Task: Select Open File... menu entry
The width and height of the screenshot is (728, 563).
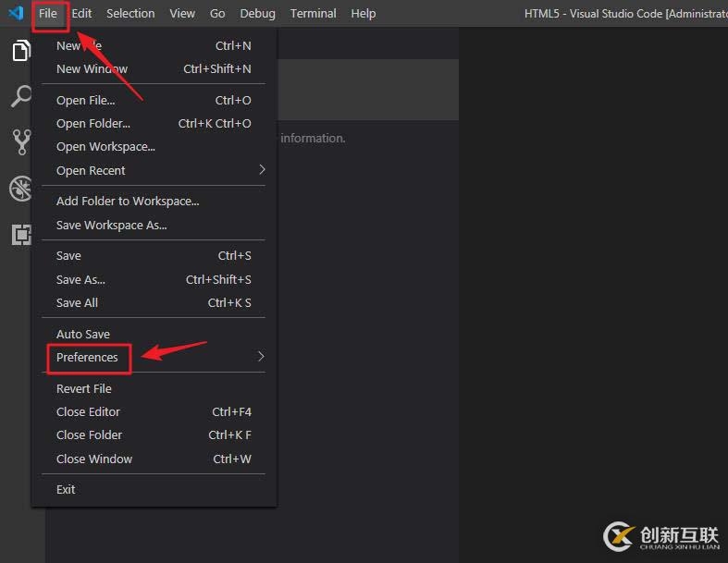Action: coord(154,100)
